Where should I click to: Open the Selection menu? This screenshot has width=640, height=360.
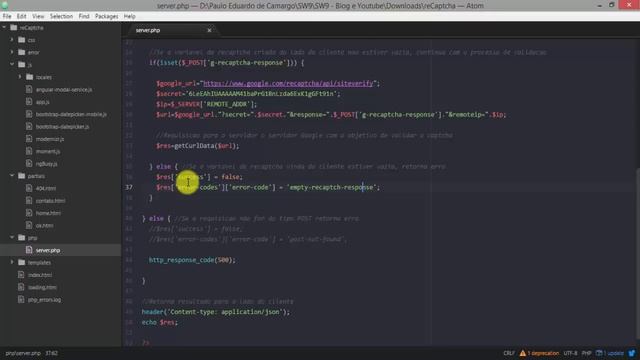61,16
